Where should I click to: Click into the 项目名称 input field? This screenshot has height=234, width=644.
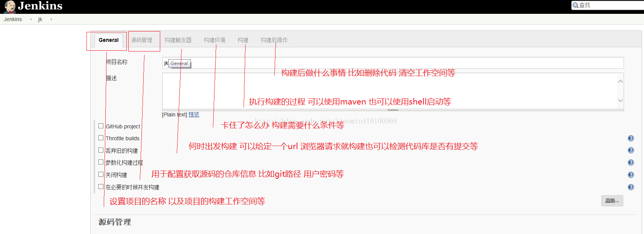(x=393, y=63)
